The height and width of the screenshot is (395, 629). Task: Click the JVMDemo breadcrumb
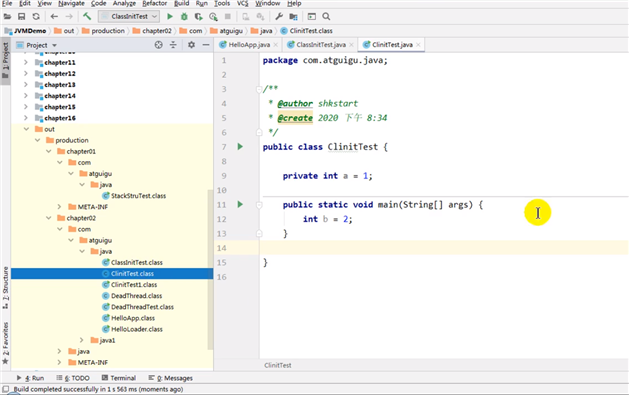tap(26, 31)
